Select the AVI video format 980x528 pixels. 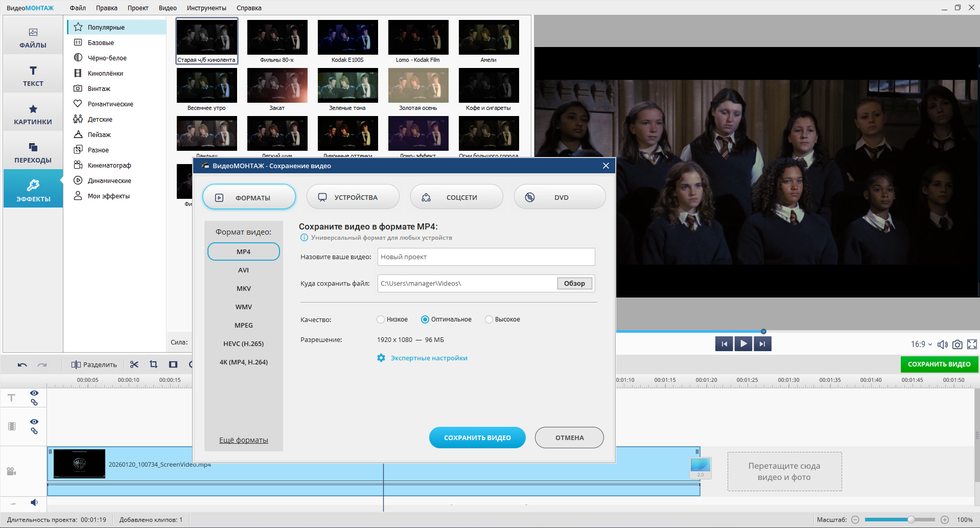(244, 270)
